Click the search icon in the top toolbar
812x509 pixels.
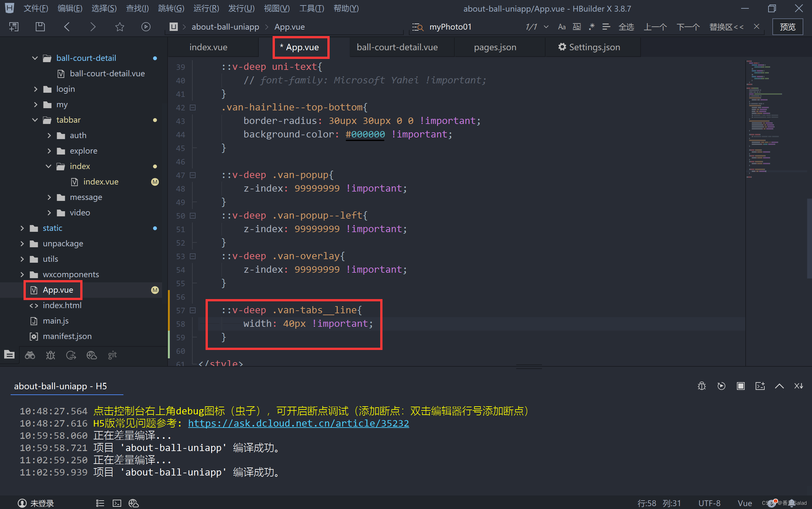click(418, 27)
